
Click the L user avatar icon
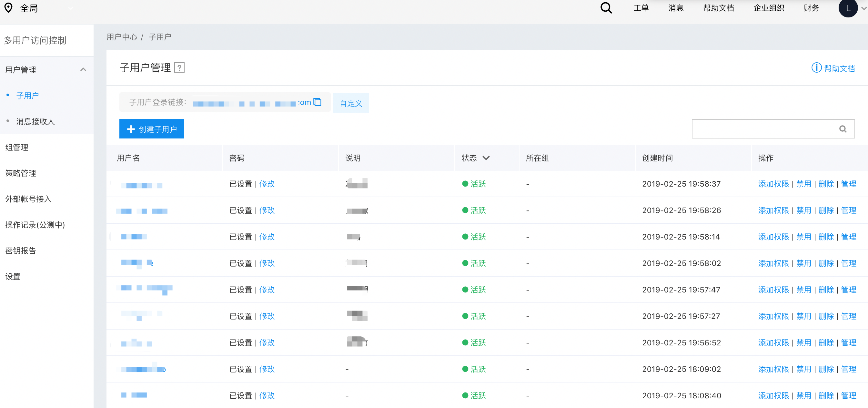coord(848,8)
